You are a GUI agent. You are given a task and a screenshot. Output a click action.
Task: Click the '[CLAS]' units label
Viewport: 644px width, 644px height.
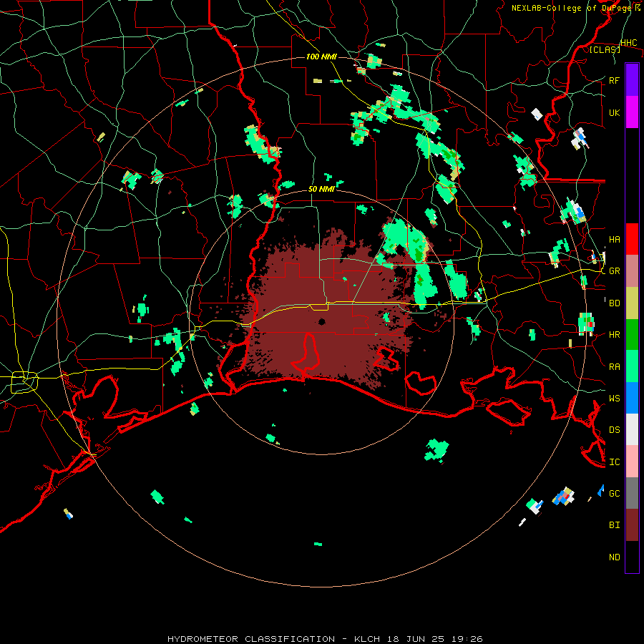tap(605, 49)
